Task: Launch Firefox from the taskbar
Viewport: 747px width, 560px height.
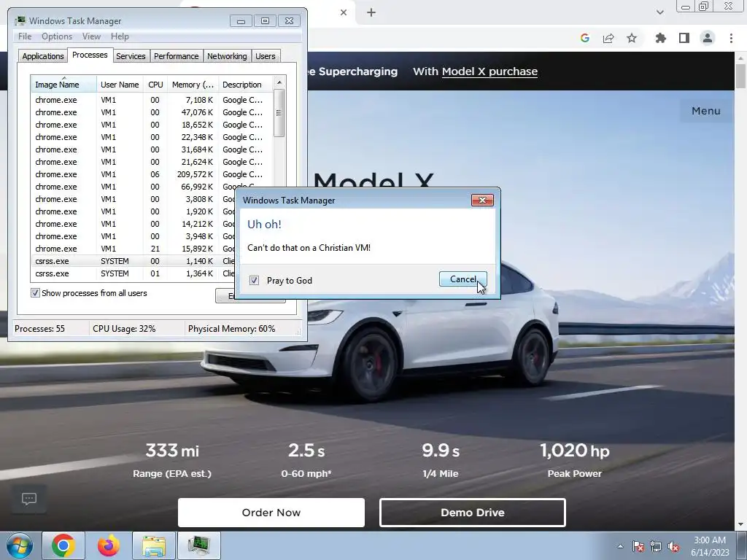Action: pos(108,545)
